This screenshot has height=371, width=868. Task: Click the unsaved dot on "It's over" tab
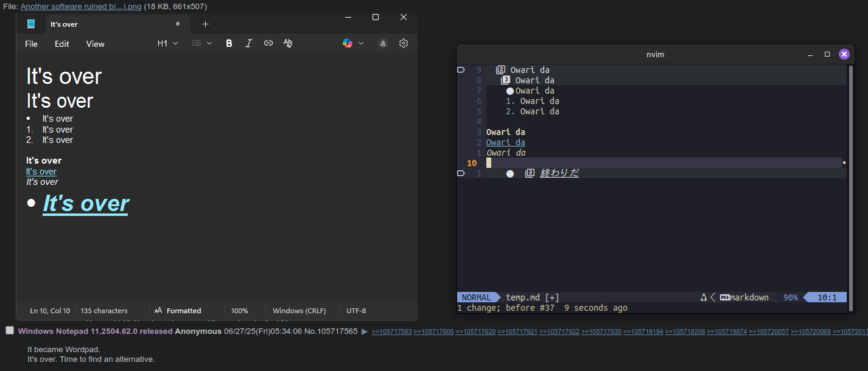tap(178, 24)
